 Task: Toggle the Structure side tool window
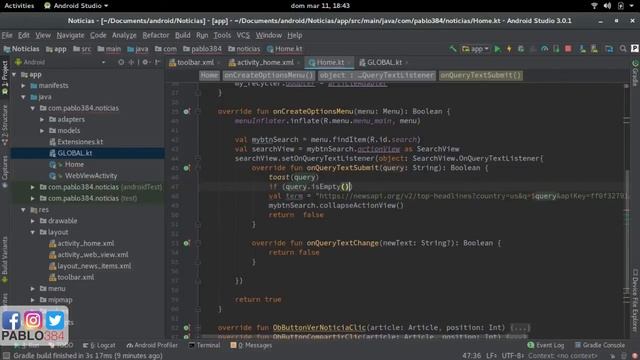5,125
